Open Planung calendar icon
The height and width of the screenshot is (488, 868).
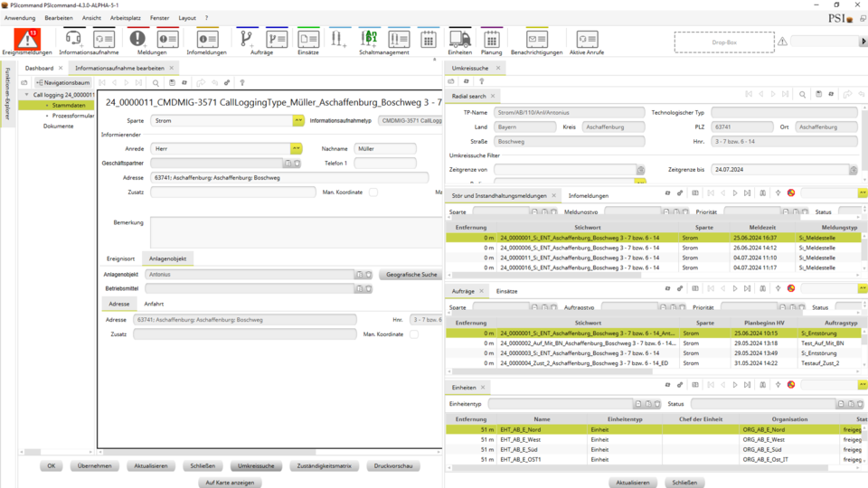pyautogui.click(x=491, y=39)
